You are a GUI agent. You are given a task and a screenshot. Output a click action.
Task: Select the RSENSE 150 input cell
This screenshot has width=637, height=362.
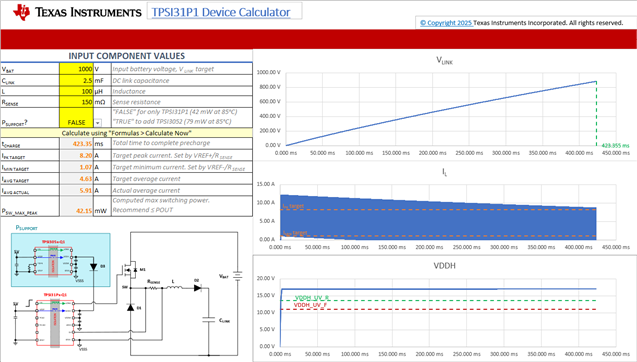(x=76, y=102)
